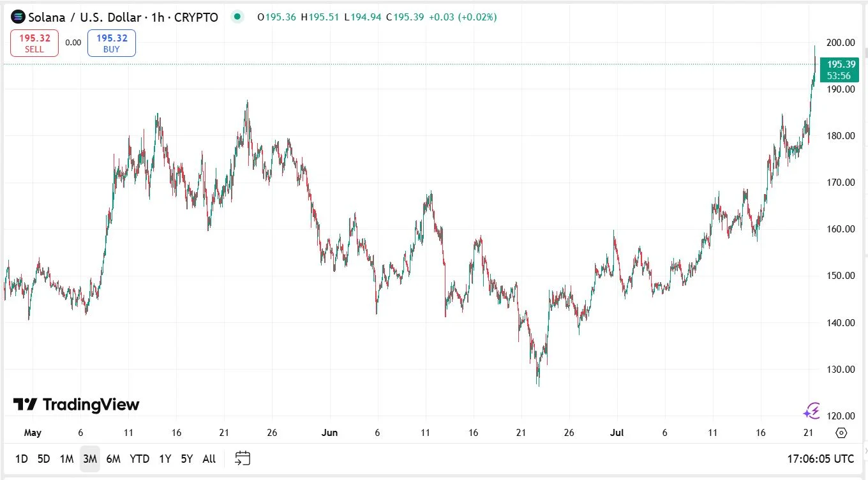The width and height of the screenshot is (868, 480).
Task: Switch chart to the 6M range
Action: pyautogui.click(x=113, y=459)
